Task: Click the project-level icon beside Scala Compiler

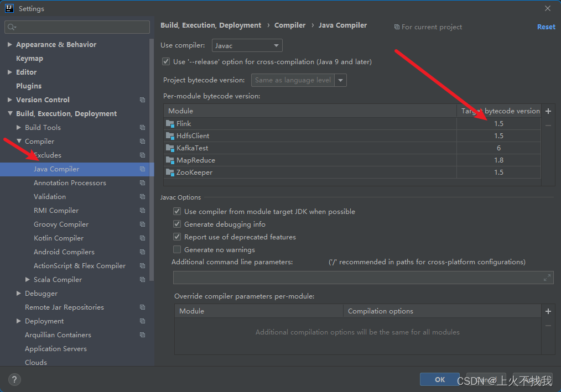Action: [142, 280]
